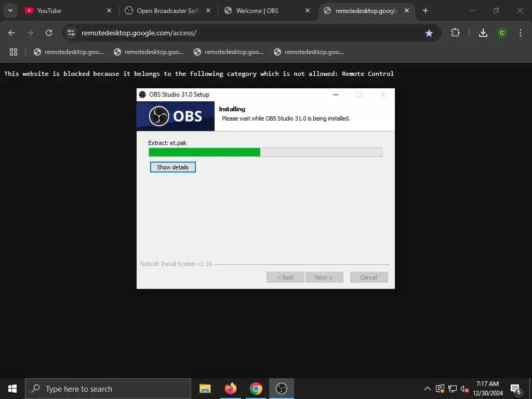Open the second remotedesktop.goo... bookmark

(x=149, y=52)
